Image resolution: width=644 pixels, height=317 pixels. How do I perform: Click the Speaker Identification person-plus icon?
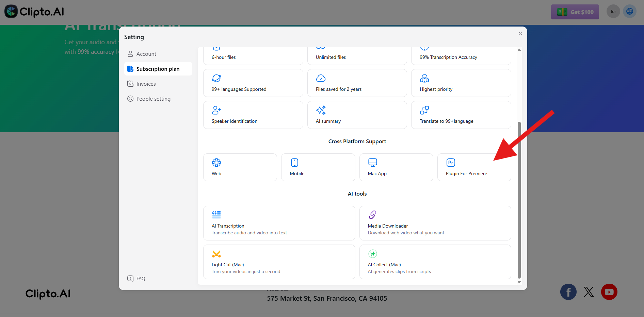(216, 110)
